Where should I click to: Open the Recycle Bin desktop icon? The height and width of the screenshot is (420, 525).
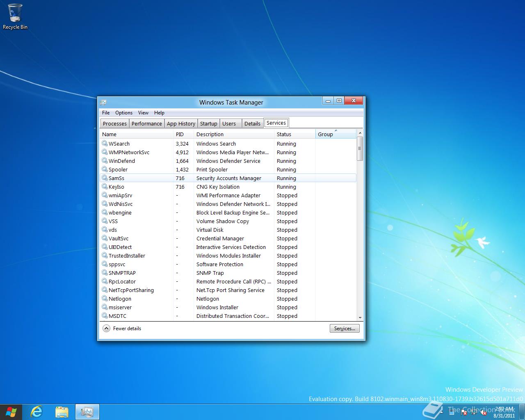[x=15, y=16]
